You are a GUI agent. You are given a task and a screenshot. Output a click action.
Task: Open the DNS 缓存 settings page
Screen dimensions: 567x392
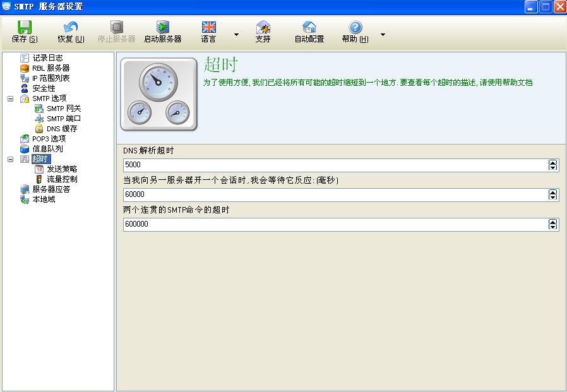pyautogui.click(x=62, y=129)
